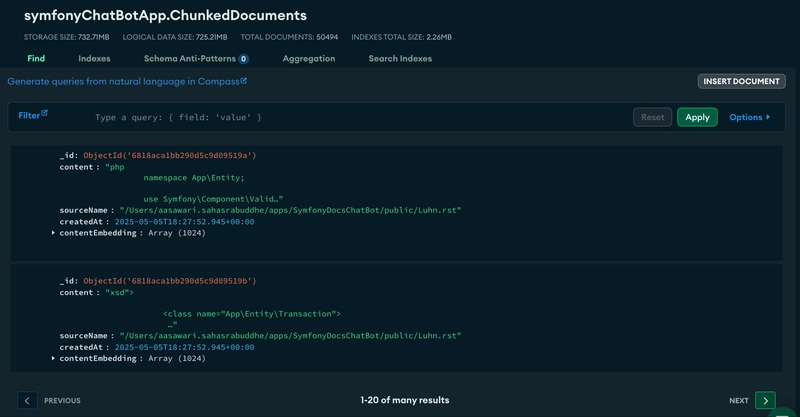Click createdAt value of first document

tap(184, 222)
